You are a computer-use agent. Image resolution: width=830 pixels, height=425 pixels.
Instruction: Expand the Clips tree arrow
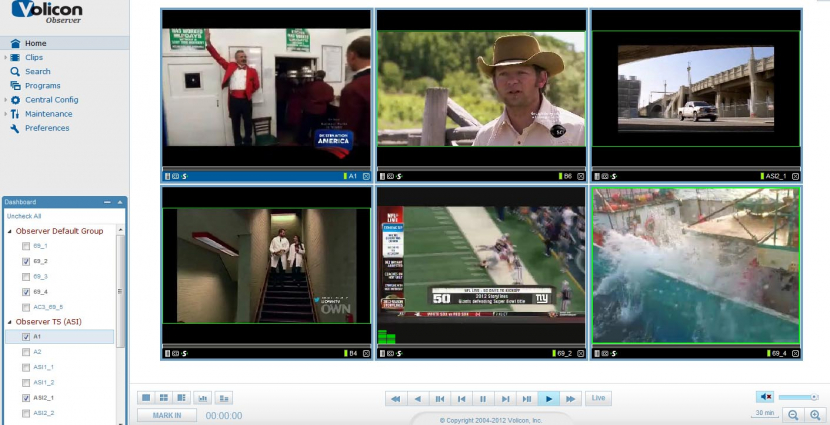[x=5, y=57]
